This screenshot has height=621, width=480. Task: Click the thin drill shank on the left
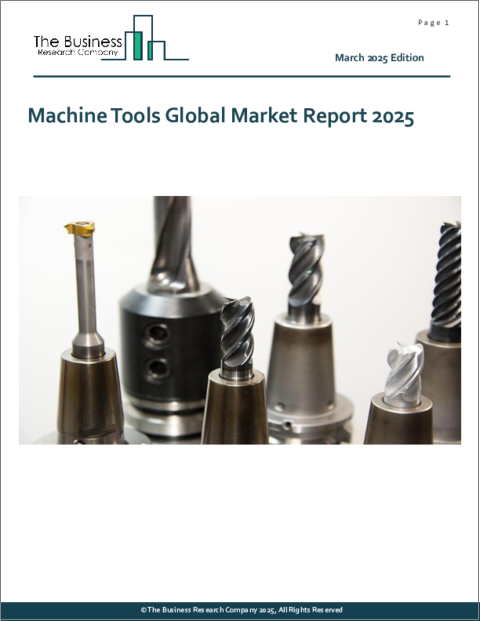pyautogui.click(x=86, y=285)
